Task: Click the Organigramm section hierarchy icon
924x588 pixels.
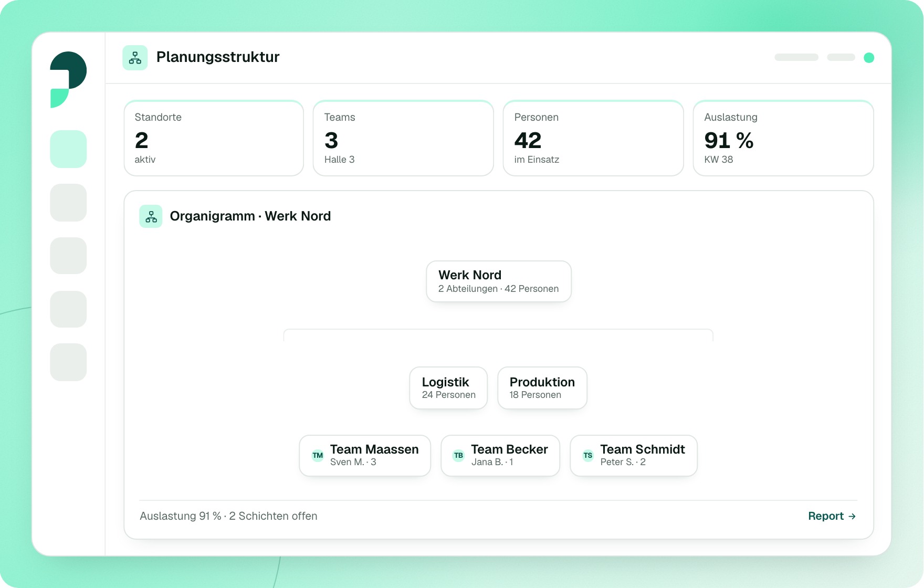Action: click(x=151, y=216)
